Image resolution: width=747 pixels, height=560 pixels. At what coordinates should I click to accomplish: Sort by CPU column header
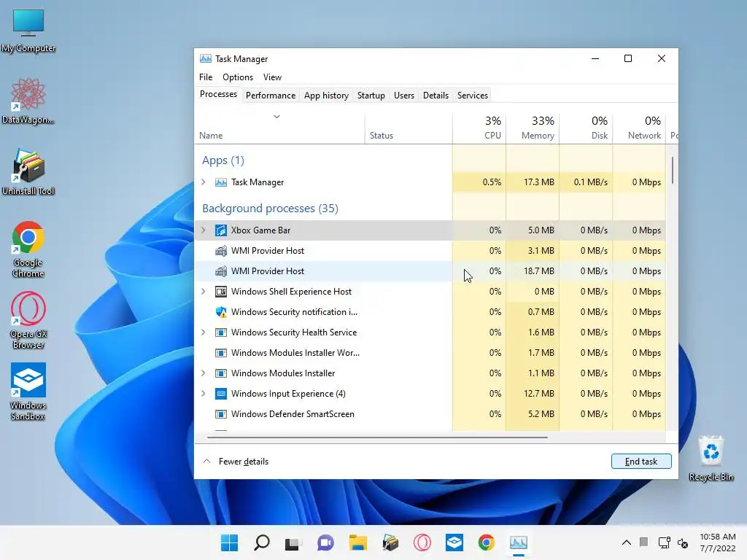point(479,128)
